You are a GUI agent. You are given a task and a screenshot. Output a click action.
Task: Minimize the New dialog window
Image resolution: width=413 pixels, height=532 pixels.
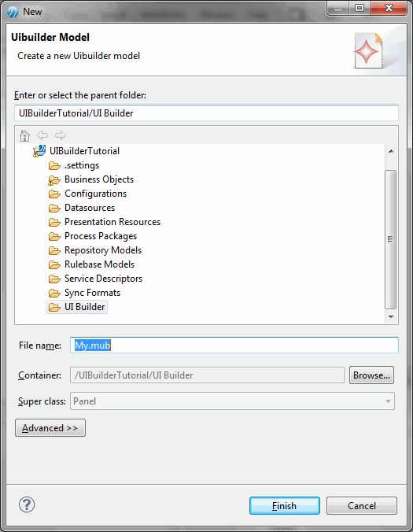pyautogui.click(x=338, y=8)
